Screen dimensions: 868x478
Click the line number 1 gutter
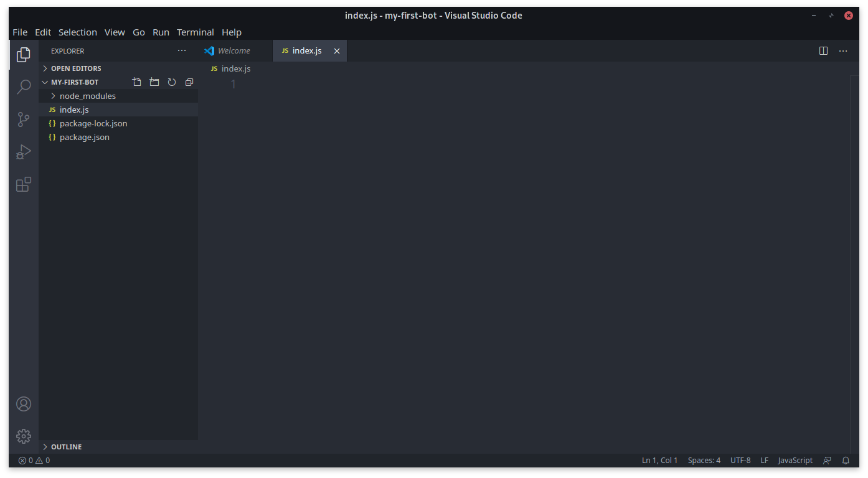point(234,84)
